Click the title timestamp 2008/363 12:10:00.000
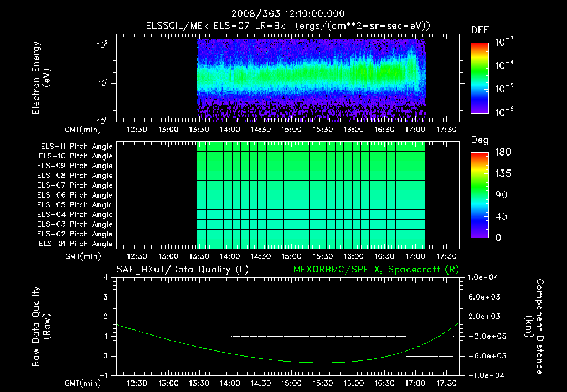The height and width of the screenshot is (392, 567). 288,14
